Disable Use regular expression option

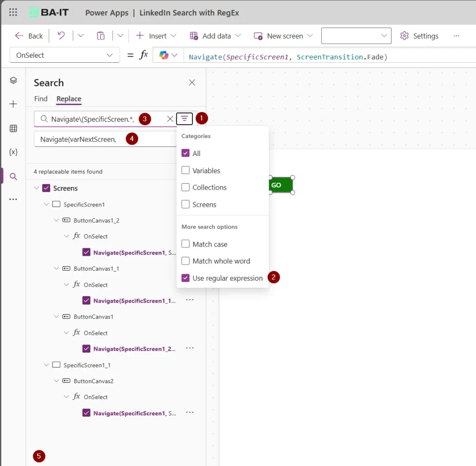point(185,278)
